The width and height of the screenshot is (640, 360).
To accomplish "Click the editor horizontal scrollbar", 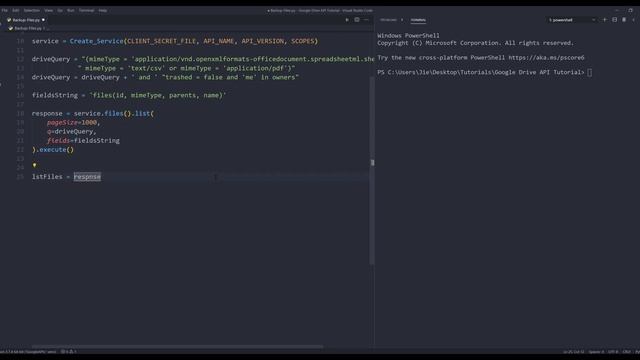I will click(x=178, y=347).
